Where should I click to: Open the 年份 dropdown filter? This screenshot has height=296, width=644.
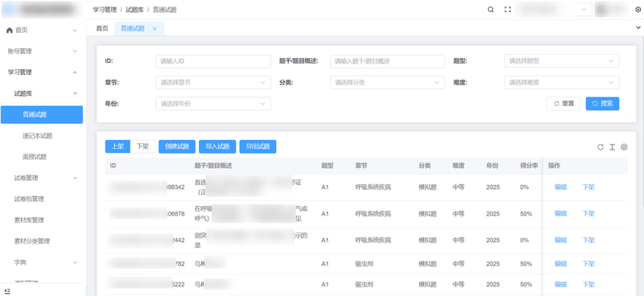[x=213, y=104]
